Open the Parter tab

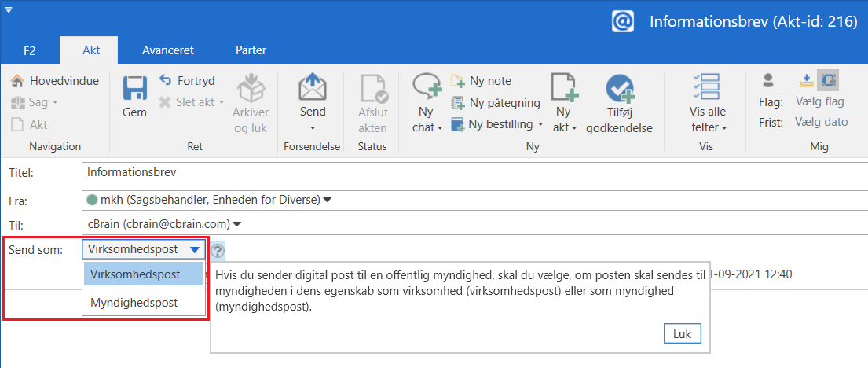click(251, 50)
